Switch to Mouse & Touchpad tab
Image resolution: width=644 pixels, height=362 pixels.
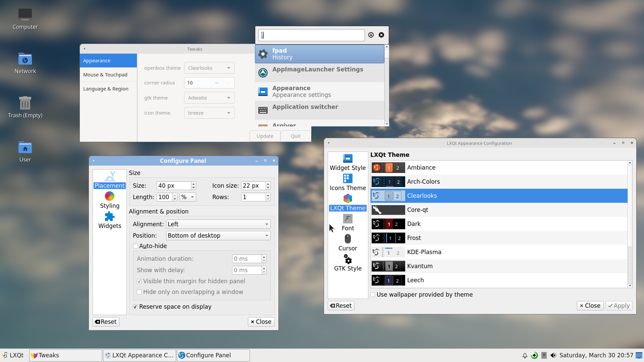coord(105,74)
